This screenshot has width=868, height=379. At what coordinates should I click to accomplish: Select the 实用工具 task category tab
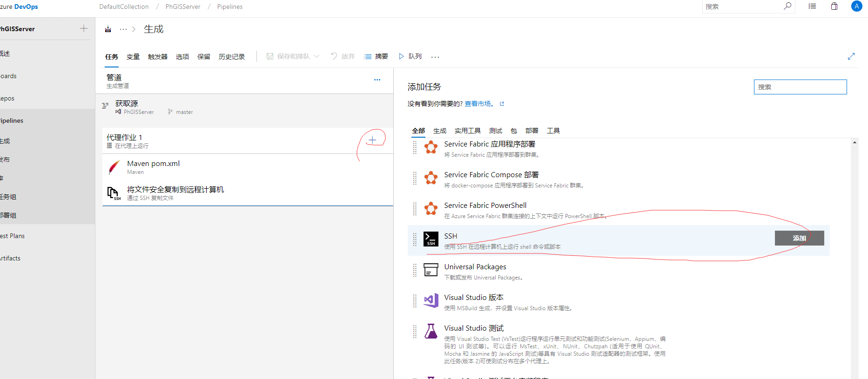(x=467, y=131)
